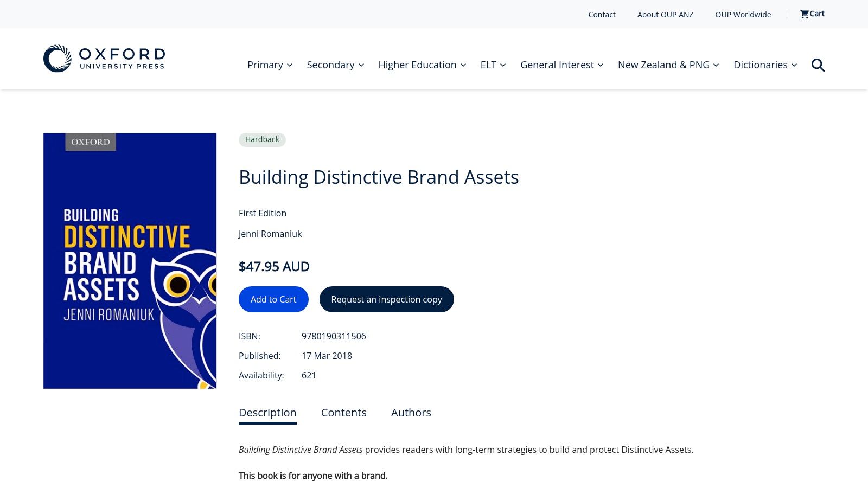Expand the ELT menu
This screenshot has height=488, width=868.
tap(493, 65)
